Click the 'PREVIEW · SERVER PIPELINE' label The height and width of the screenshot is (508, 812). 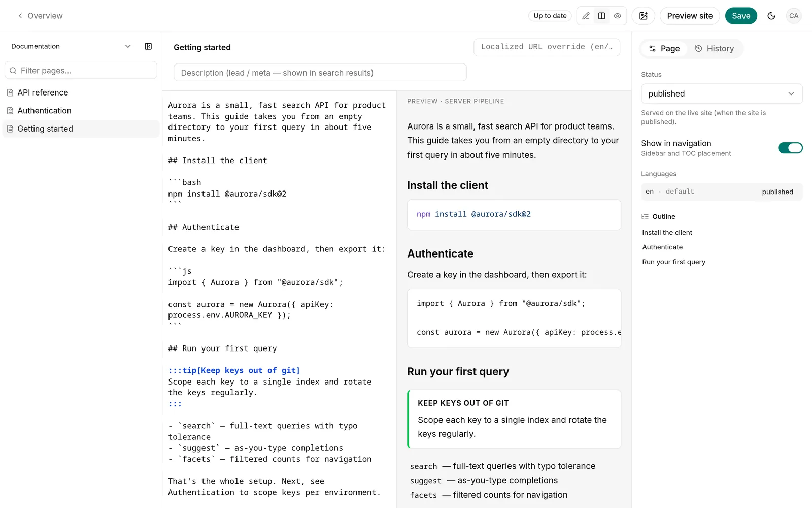456,101
